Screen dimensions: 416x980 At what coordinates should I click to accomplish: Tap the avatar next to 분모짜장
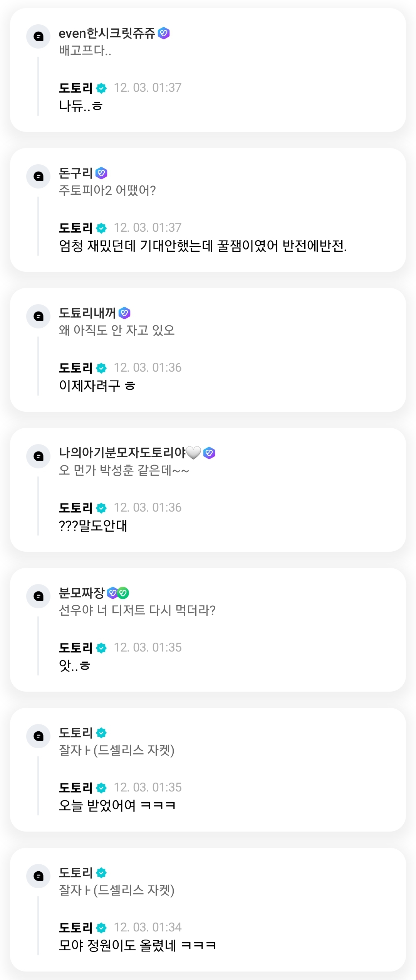tap(38, 596)
